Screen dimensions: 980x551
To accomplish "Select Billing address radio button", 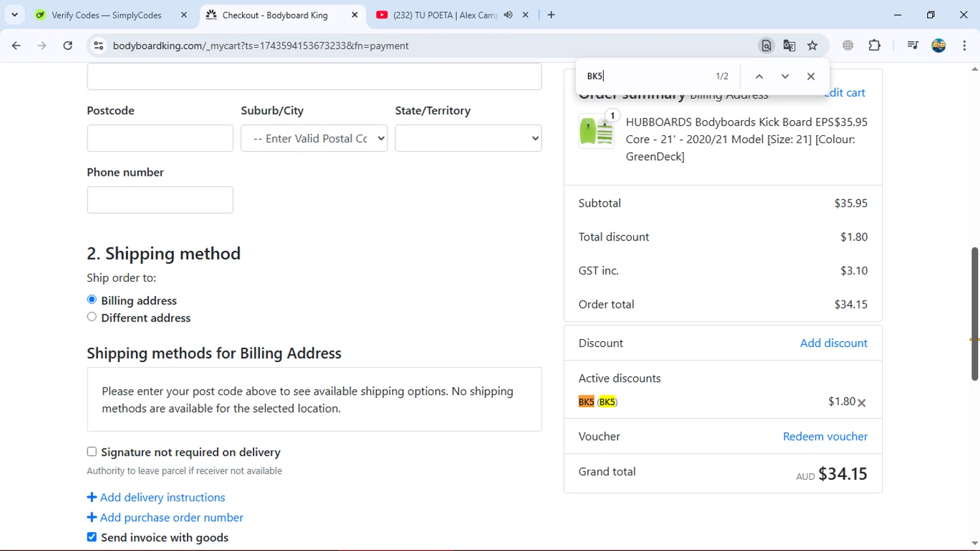I will click(91, 299).
